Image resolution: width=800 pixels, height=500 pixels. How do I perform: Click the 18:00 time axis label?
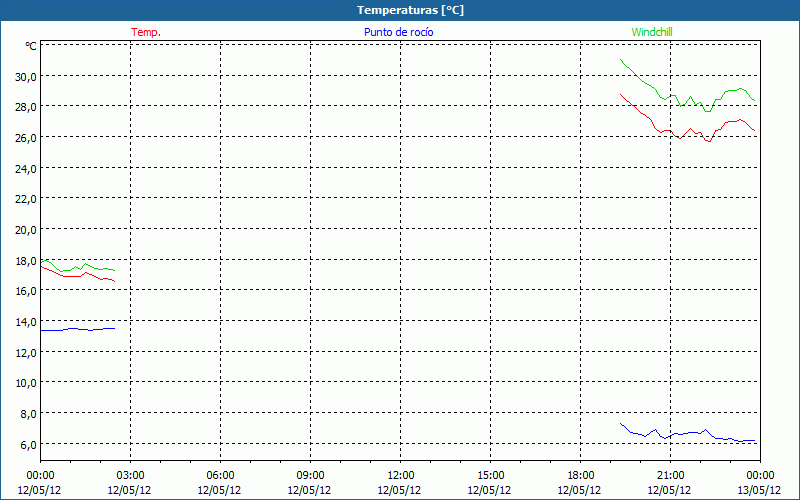[580, 476]
